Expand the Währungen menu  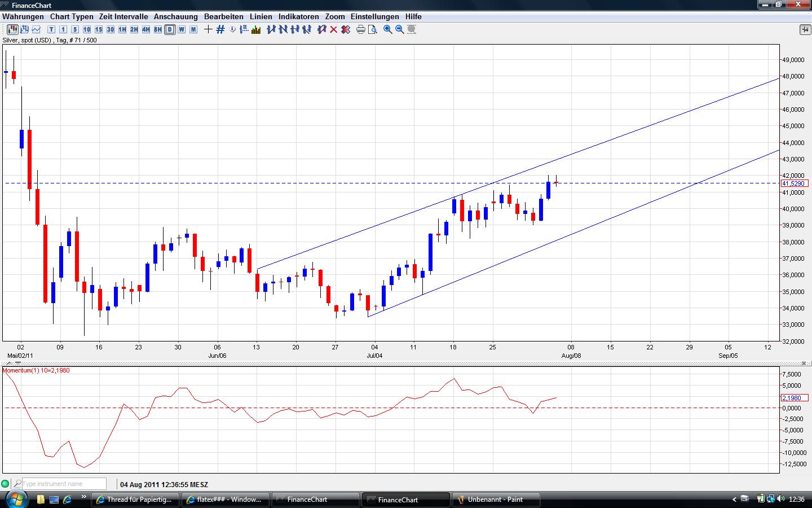(23, 17)
